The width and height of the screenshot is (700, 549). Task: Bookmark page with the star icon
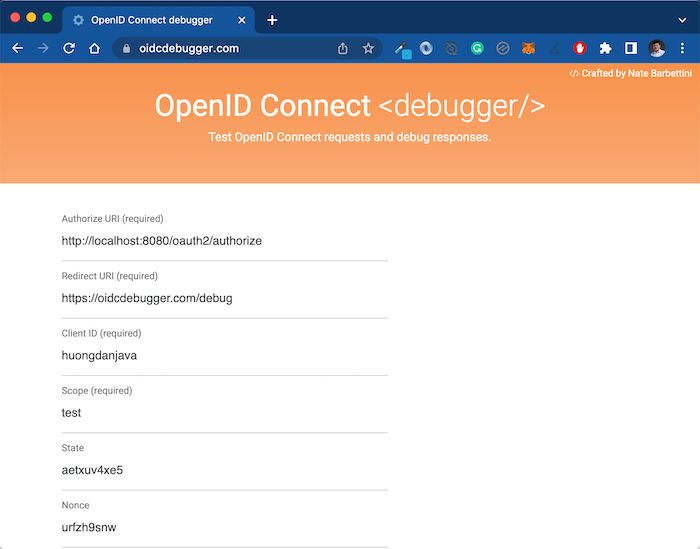pos(368,48)
